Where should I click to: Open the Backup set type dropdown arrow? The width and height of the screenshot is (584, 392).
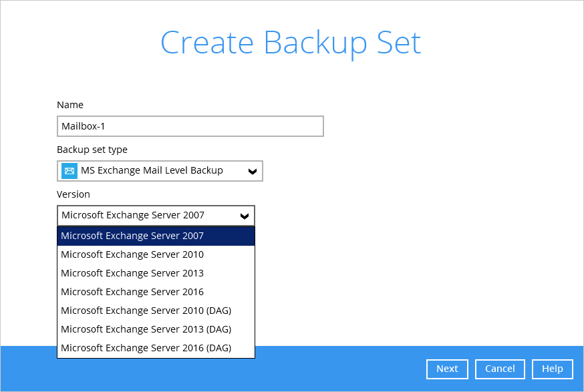pyautogui.click(x=253, y=171)
